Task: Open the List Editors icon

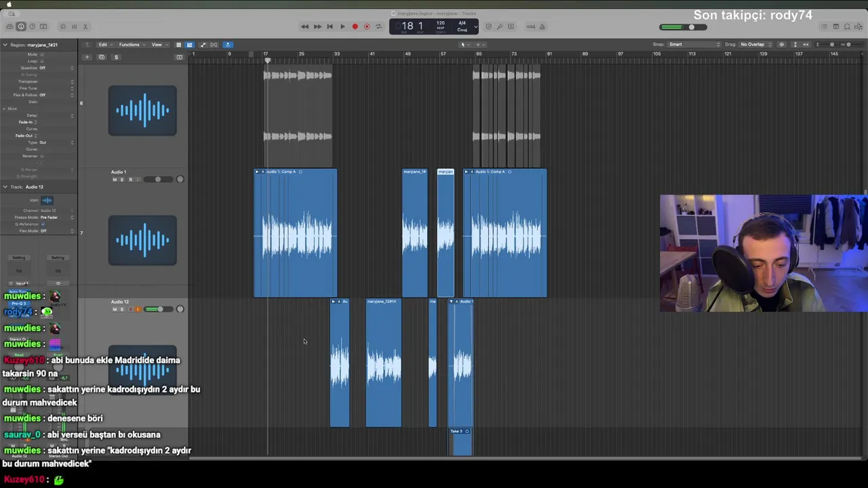Action: pos(824,26)
